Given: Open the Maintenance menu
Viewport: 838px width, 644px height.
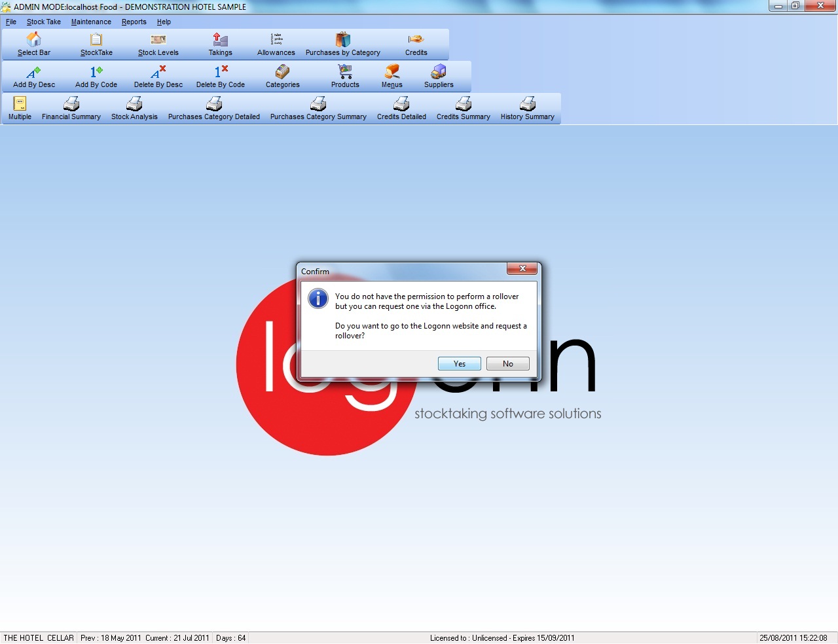Looking at the screenshot, I should tap(91, 22).
